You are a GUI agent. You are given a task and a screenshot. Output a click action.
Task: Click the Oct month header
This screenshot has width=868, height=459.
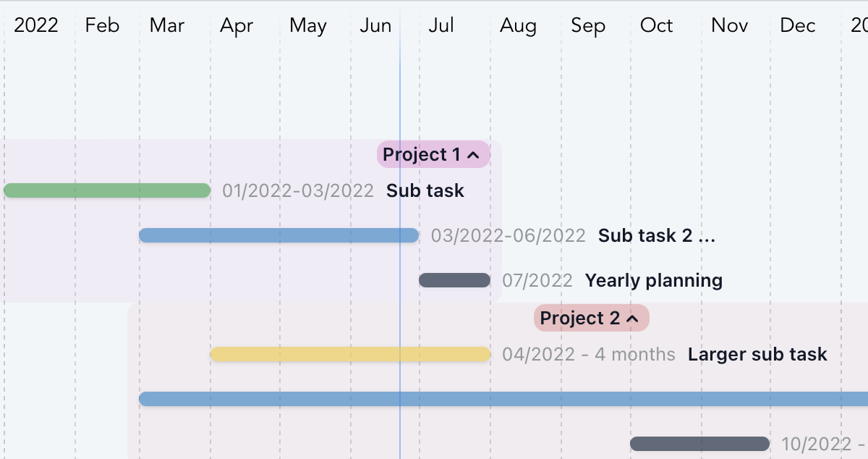pos(656,26)
